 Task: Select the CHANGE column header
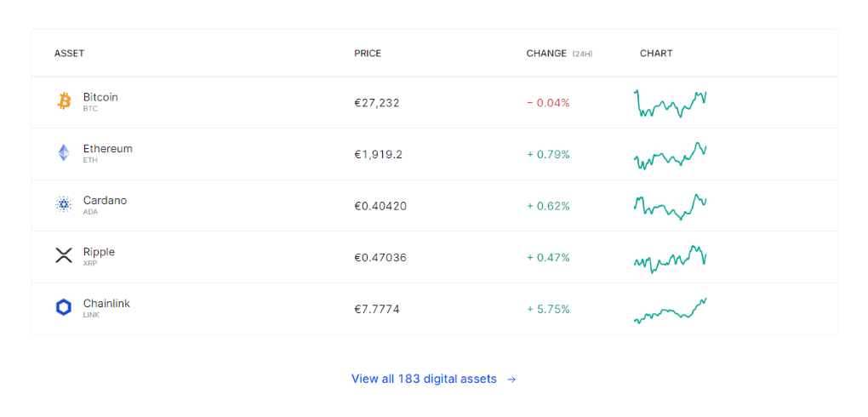546,53
